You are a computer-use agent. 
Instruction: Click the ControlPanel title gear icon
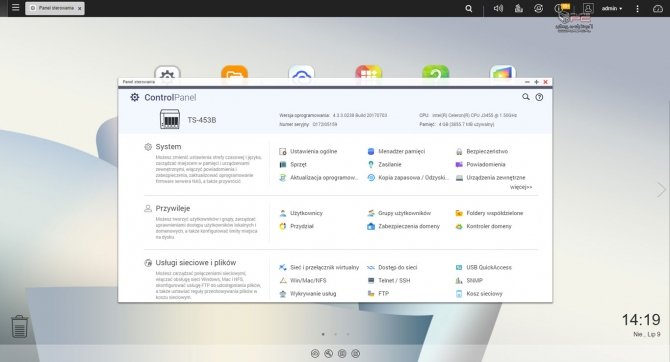pos(135,97)
